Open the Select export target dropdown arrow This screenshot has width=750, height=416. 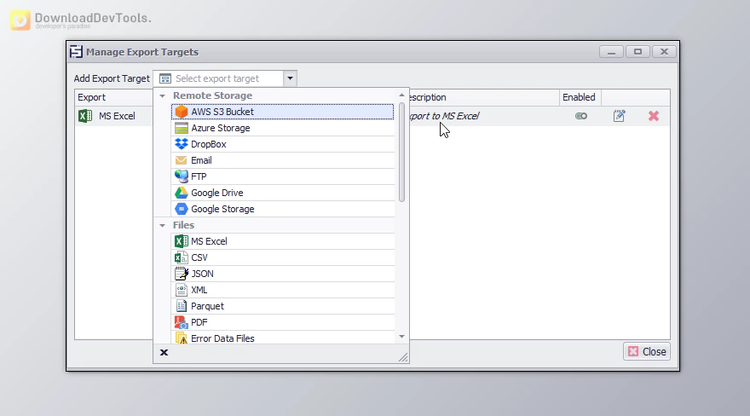point(290,78)
